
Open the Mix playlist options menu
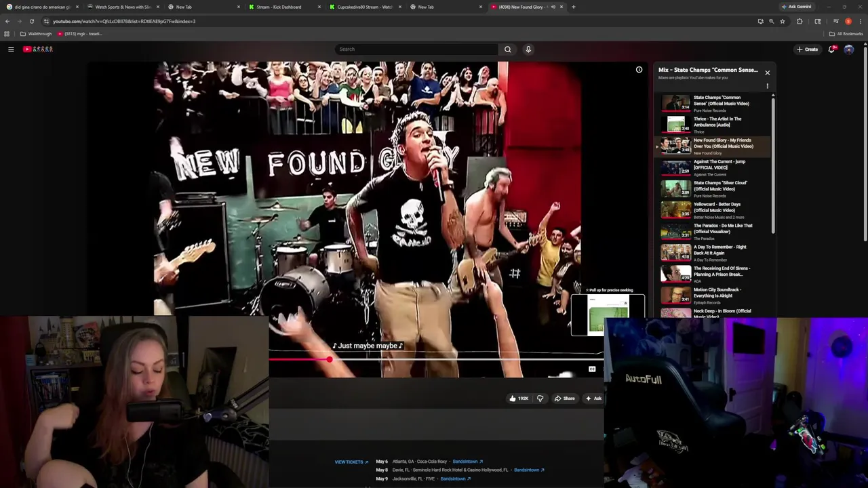click(x=768, y=86)
